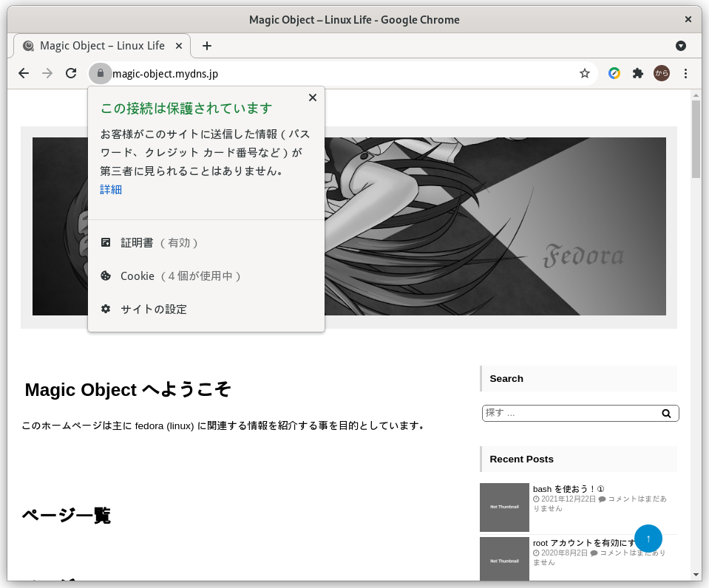
Task: Close the Magic Object tab
Action: tap(179, 46)
